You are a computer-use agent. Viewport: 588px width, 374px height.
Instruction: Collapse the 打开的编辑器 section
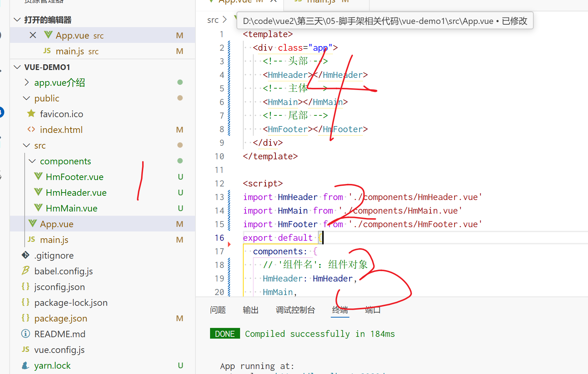coord(17,20)
